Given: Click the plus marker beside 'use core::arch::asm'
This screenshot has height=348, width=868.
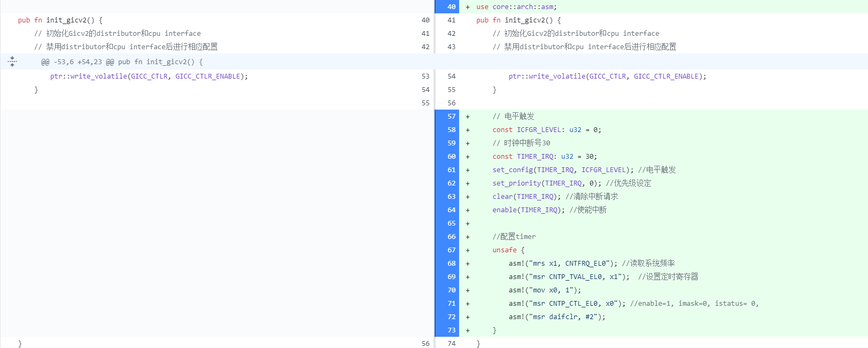Looking at the screenshot, I should pos(468,7).
